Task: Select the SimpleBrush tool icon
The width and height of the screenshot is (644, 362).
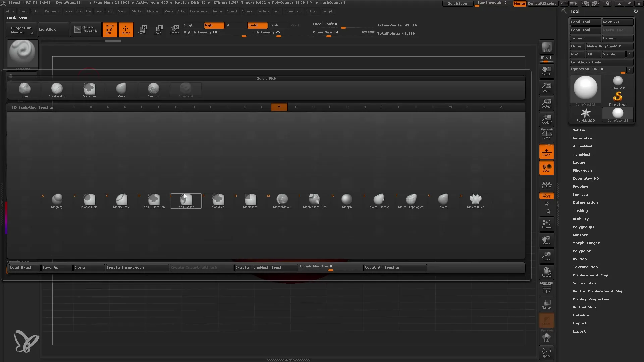Action: [618, 99]
